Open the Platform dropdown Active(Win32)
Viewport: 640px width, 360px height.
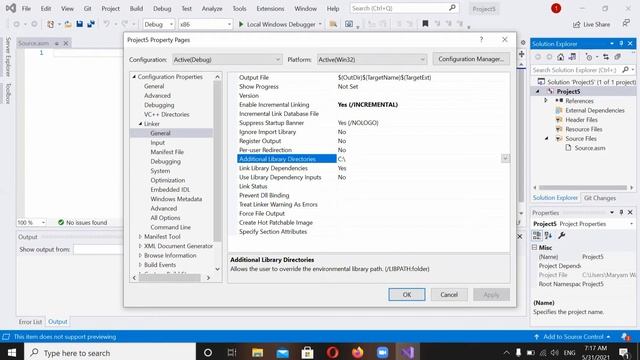372,60
